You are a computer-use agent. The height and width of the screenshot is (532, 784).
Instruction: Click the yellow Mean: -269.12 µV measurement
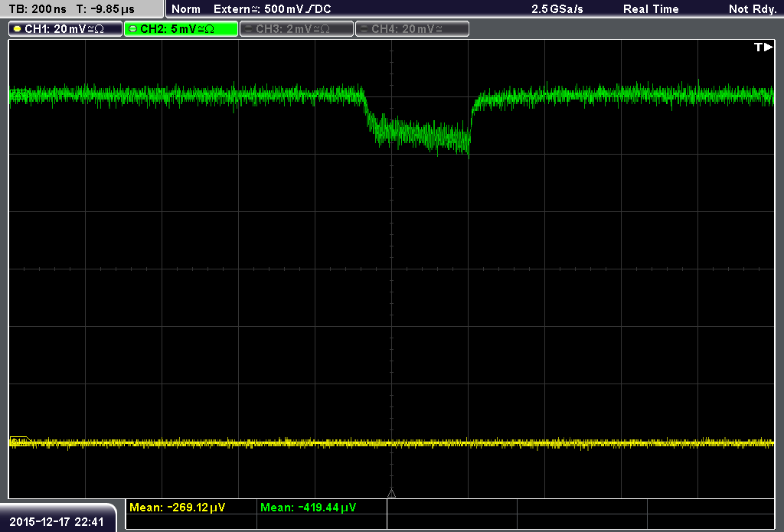[x=178, y=508]
